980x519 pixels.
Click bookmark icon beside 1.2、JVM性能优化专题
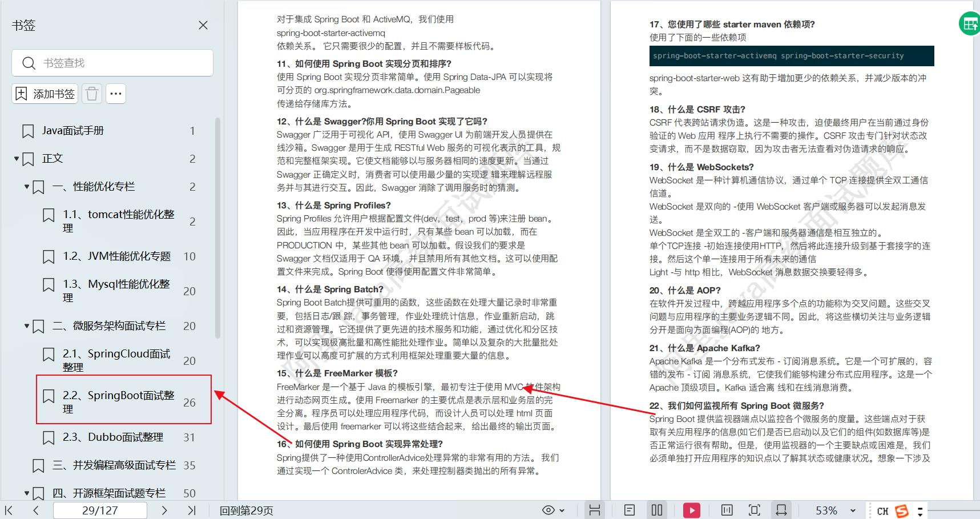point(49,257)
